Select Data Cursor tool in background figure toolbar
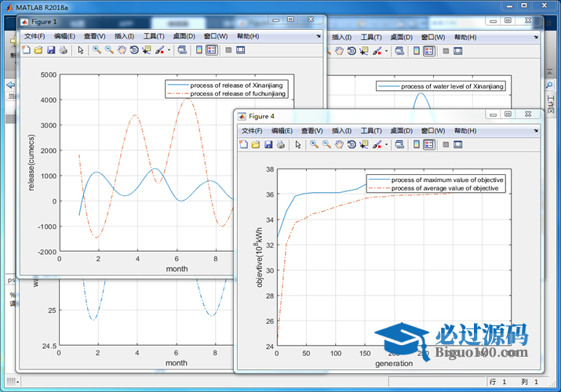Viewport: 561px width, 392px height. [364, 51]
